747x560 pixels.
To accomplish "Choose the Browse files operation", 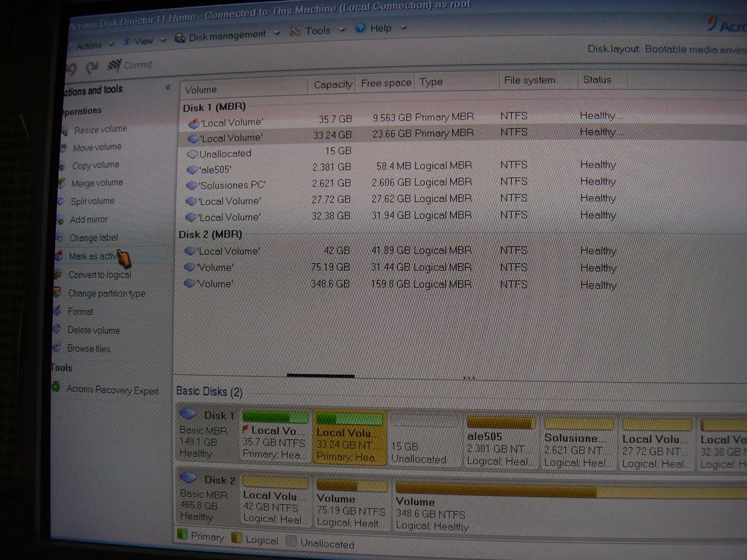I will tap(88, 349).
